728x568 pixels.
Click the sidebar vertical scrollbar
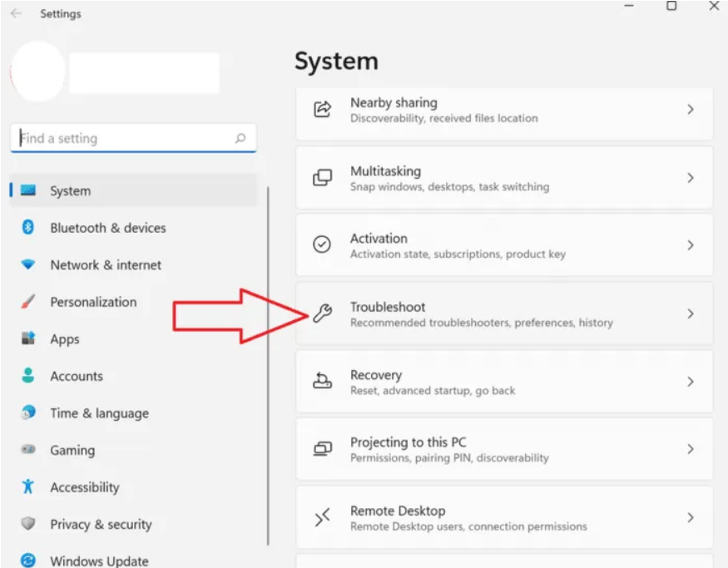tap(268, 366)
